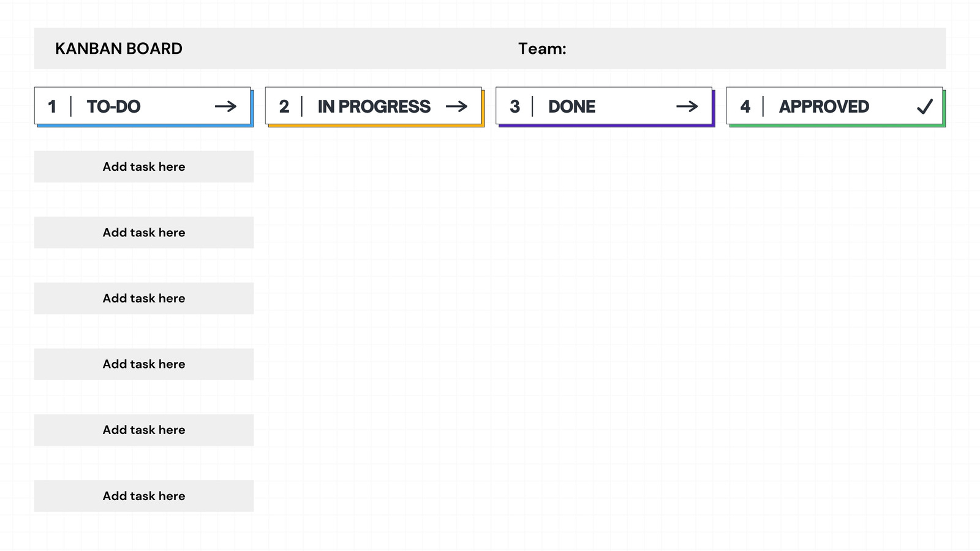Image resolution: width=980 pixels, height=551 pixels.
Task: Select the number 1 in TO-DO header
Action: (52, 107)
